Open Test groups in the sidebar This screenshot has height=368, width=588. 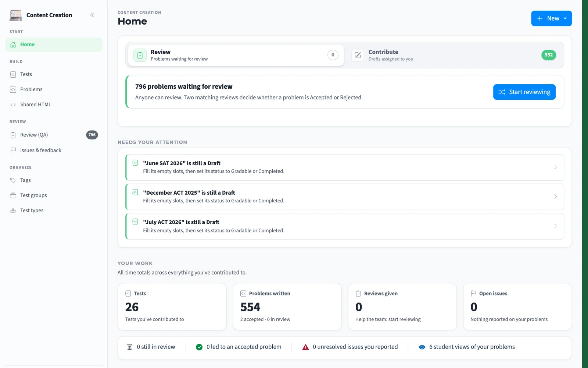pyautogui.click(x=54, y=195)
